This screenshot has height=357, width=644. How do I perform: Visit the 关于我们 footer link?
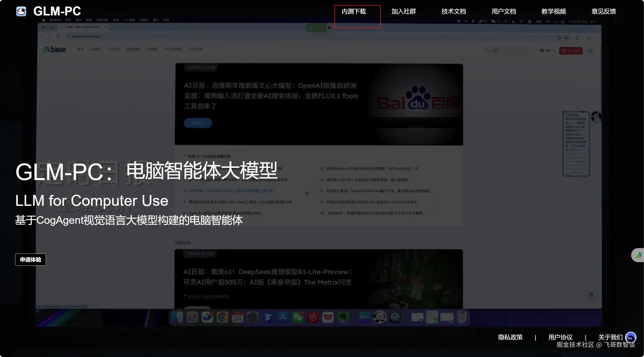coord(610,337)
